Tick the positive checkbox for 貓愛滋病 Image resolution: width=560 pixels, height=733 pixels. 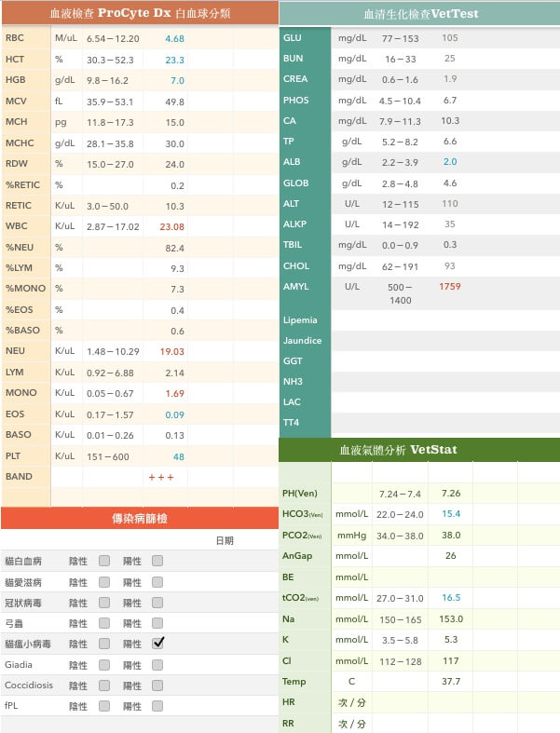tap(157, 582)
